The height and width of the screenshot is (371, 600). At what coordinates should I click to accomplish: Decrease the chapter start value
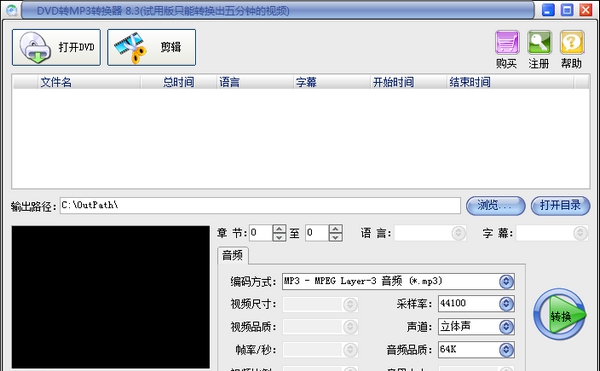click(x=279, y=237)
